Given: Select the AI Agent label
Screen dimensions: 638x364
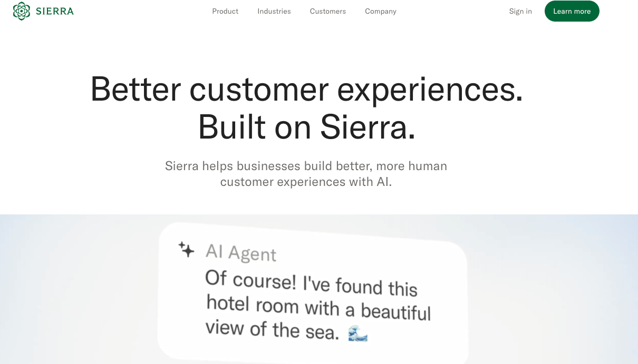Looking at the screenshot, I should 241,252.
